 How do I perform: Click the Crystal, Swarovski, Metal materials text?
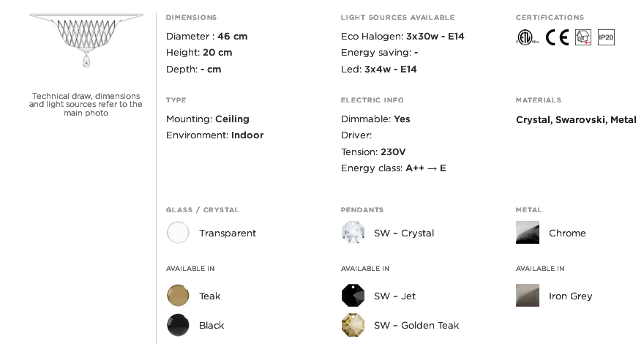(x=576, y=119)
